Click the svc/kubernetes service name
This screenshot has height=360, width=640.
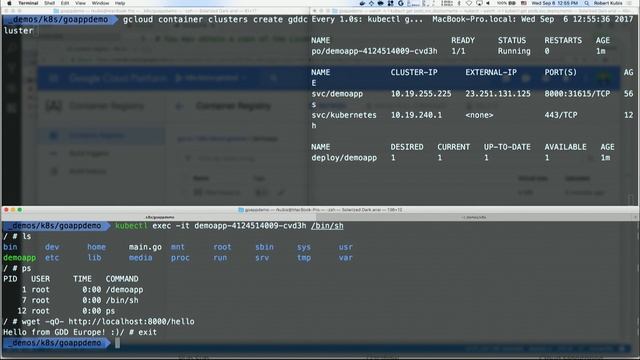pyautogui.click(x=344, y=115)
